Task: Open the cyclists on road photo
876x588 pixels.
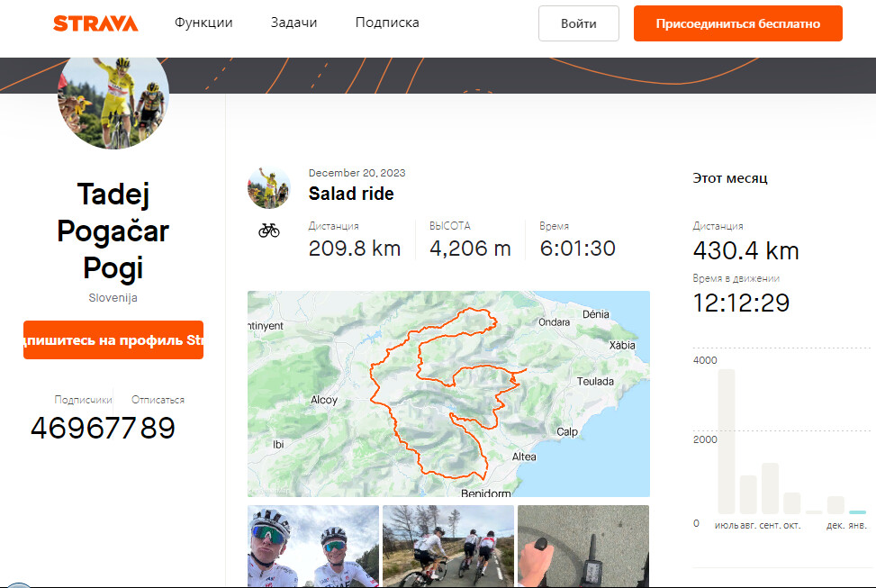Action: (448, 546)
